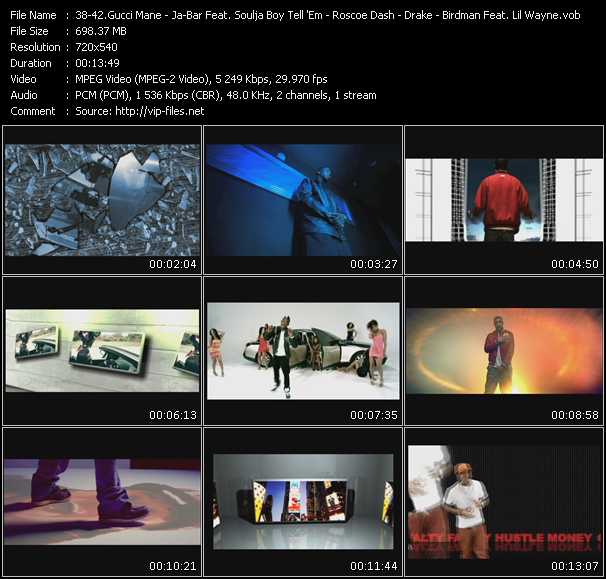Click the 00:07:35 timestamp
Viewport: 606px width, 579px height.
point(374,415)
